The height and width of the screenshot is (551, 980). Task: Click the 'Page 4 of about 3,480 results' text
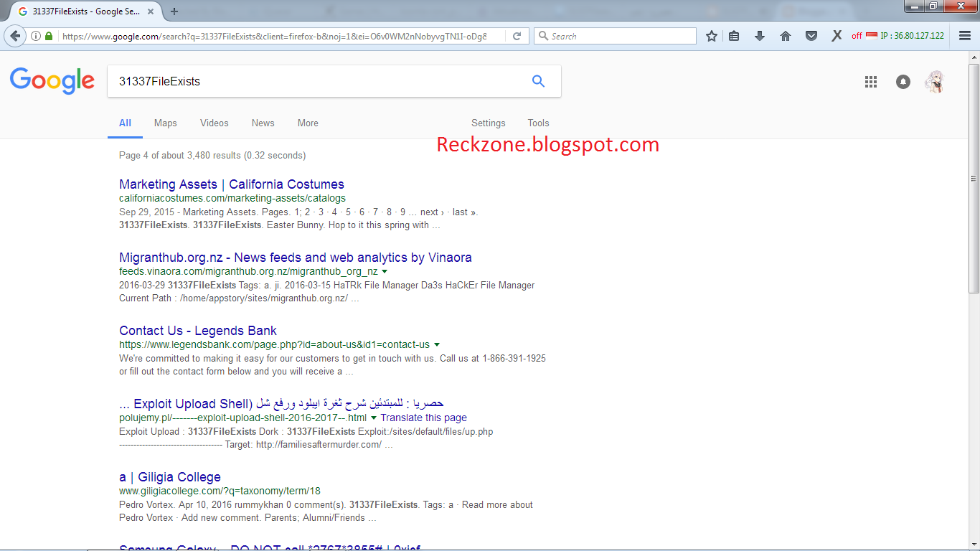tap(212, 155)
